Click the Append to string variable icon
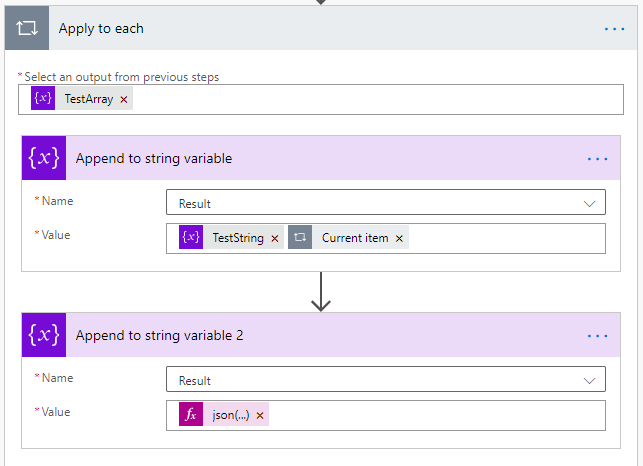This screenshot has height=466, width=643. (x=44, y=158)
